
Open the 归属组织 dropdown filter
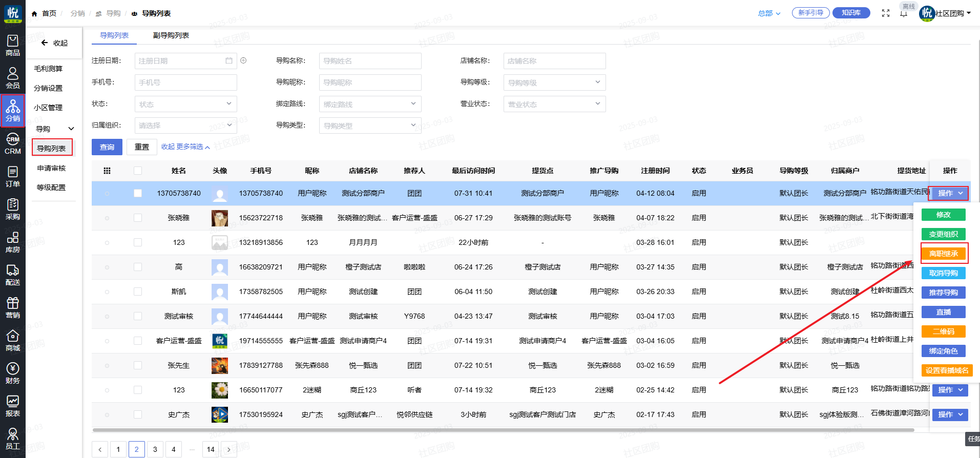pyautogui.click(x=186, y=126)
